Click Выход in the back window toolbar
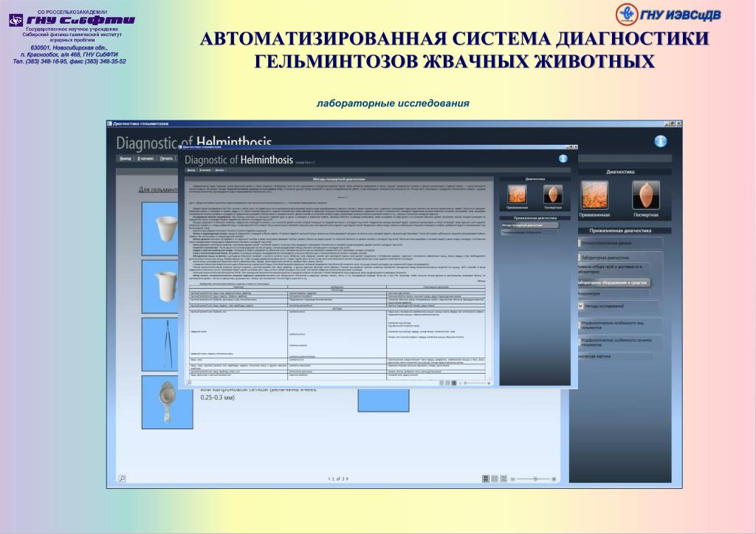 125,158
